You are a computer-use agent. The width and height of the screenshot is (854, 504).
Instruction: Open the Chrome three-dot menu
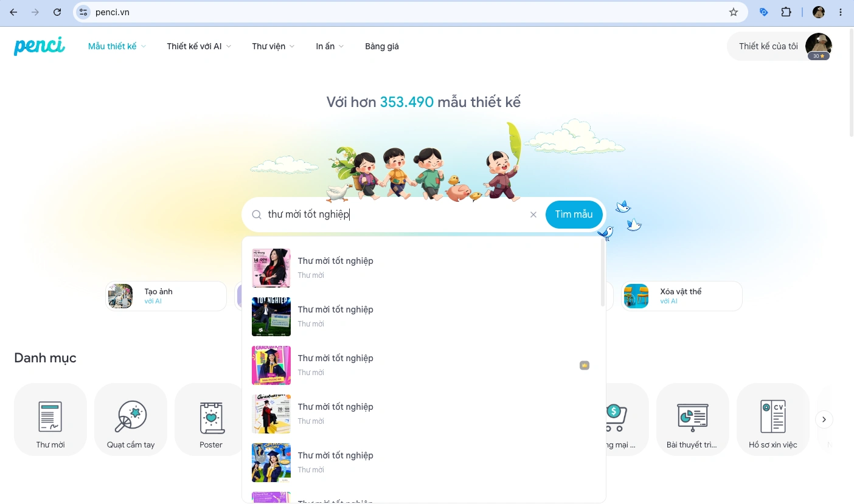(x=841, y=12)
